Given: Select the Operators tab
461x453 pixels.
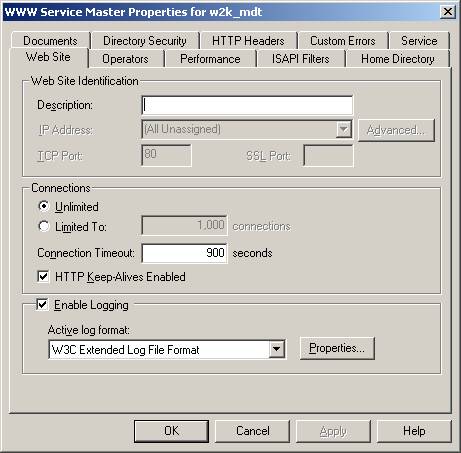Looking at the screenshot, I should pyautogui.click(x=125, y=59).
